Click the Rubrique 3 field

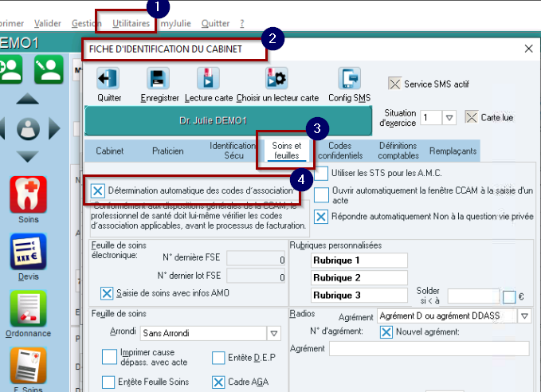point(359,296)
